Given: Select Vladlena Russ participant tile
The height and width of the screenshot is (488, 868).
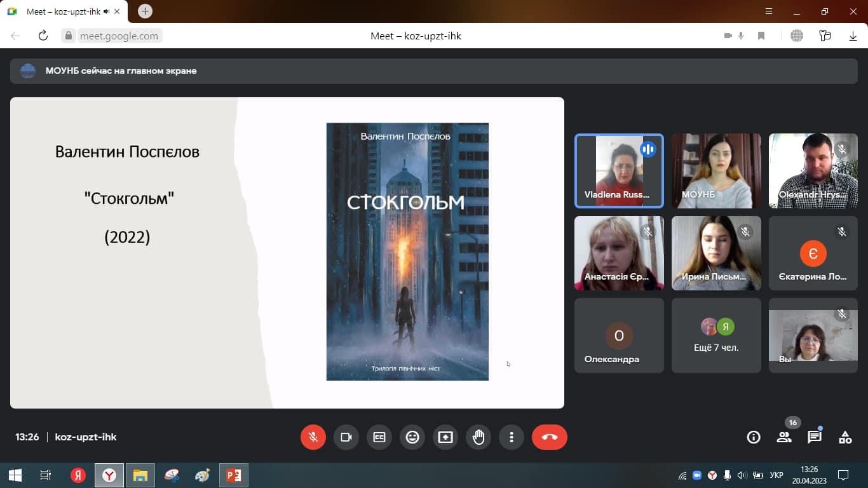Looking at the screenshot, I should [619, 171].
